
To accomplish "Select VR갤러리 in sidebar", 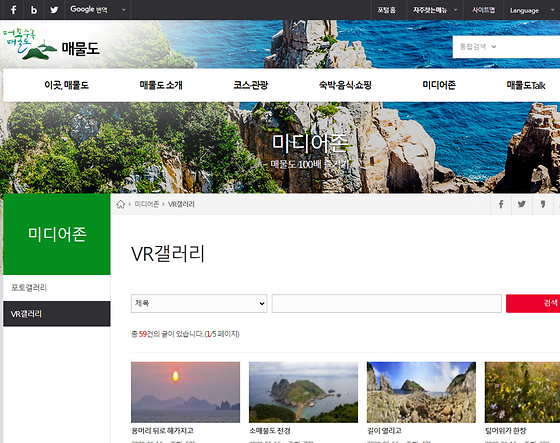I will pyautogui.click(x=57, y=314).
